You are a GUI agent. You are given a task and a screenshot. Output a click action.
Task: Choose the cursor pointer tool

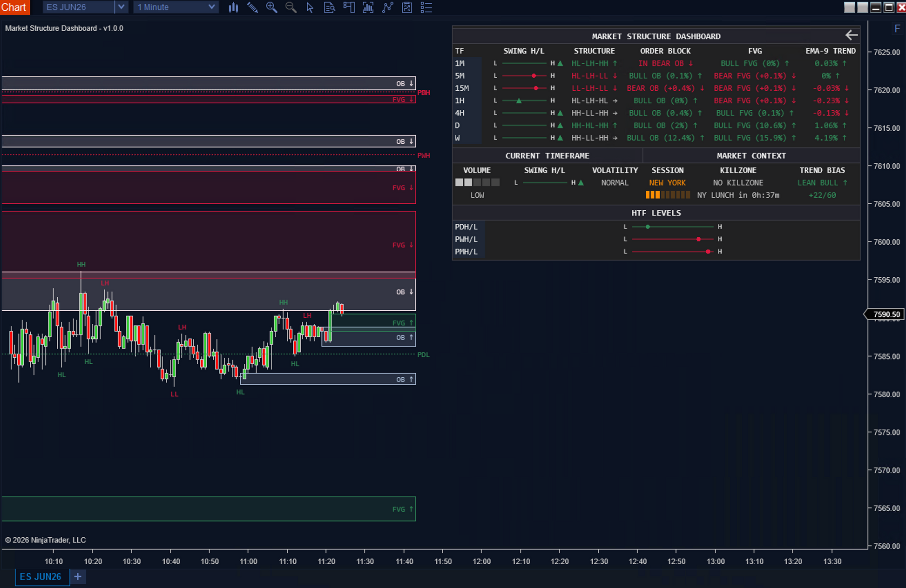coord(310,7)
